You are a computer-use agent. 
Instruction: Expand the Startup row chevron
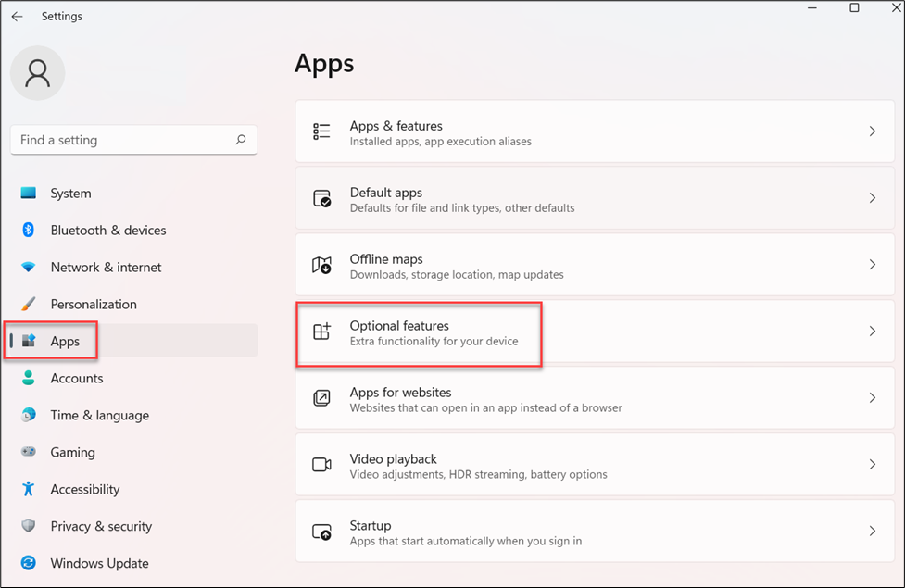(872, 531)
